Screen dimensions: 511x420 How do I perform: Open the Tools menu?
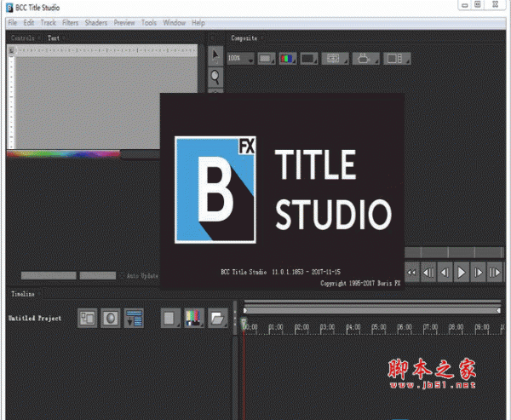(149, 23)
